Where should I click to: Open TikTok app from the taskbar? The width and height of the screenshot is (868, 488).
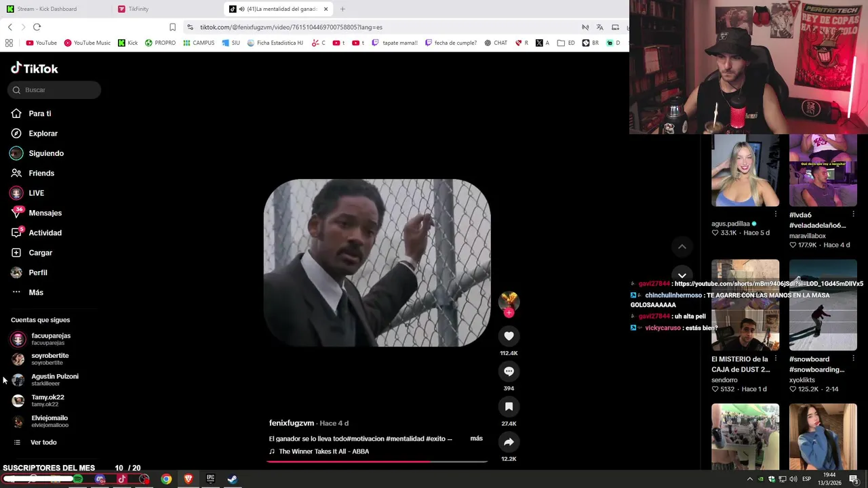[x=122, y=479]
